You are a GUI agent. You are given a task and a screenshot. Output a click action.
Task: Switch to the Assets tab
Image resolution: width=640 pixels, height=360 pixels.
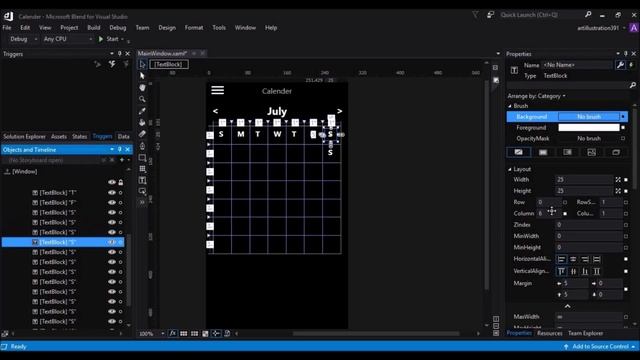59,137
